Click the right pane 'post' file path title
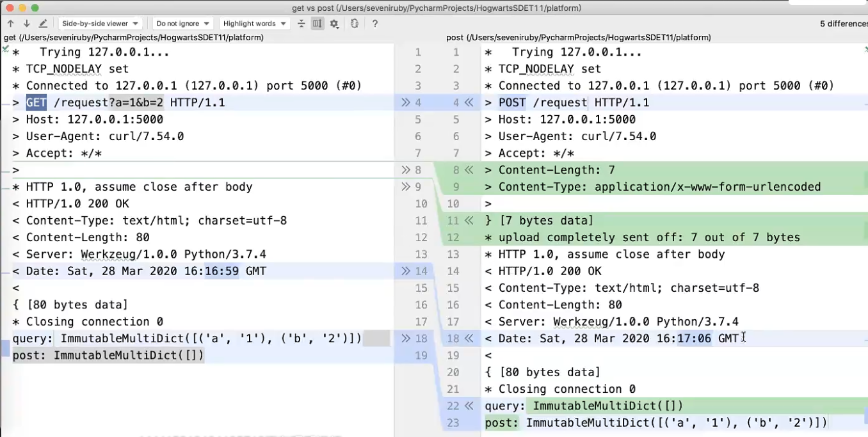This screenshot has width=868, height=437. [x=579, y=38]
